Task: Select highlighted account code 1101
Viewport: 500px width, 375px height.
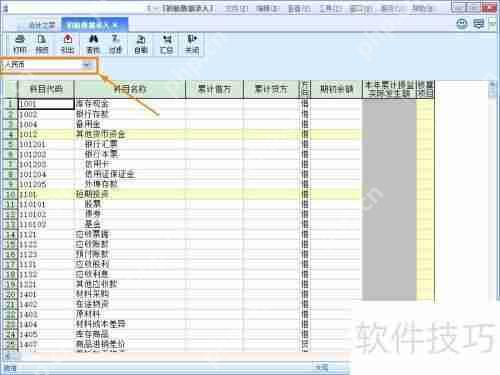Action: tap(46, 194)
